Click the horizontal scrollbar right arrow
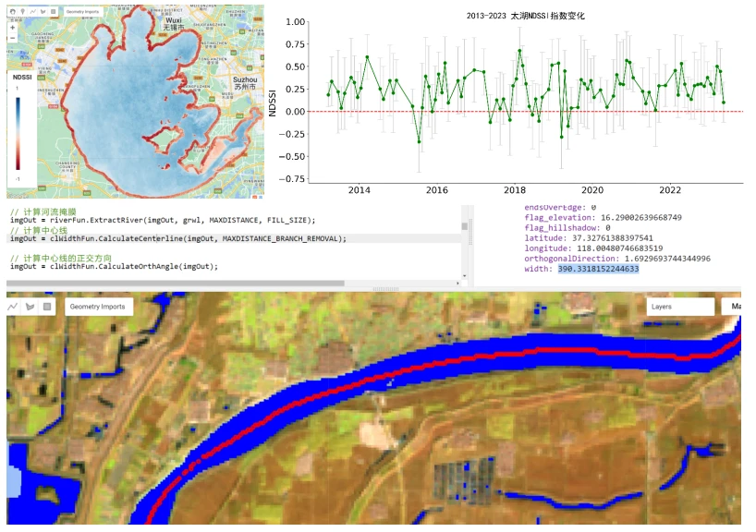This screenshot has width=756, height=532. [457, 283]
